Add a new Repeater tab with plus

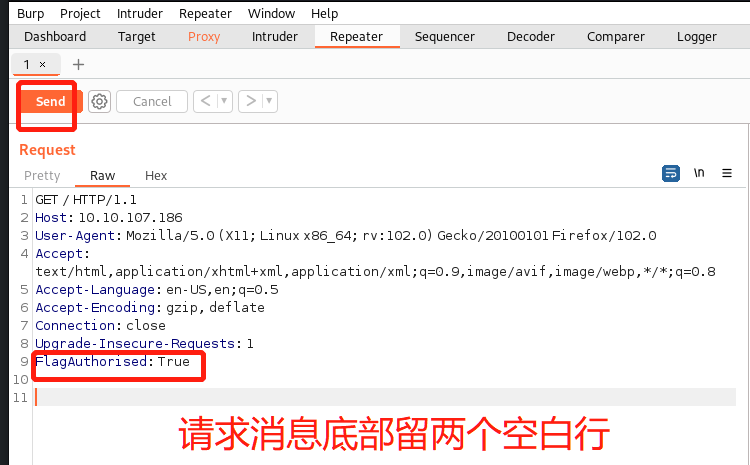click(x=79, y=64)
